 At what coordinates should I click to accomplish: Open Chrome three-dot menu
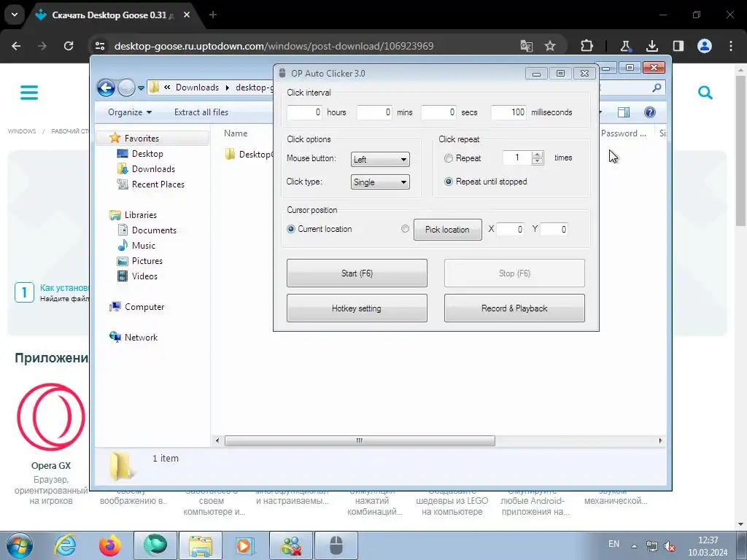coord(731,46)
